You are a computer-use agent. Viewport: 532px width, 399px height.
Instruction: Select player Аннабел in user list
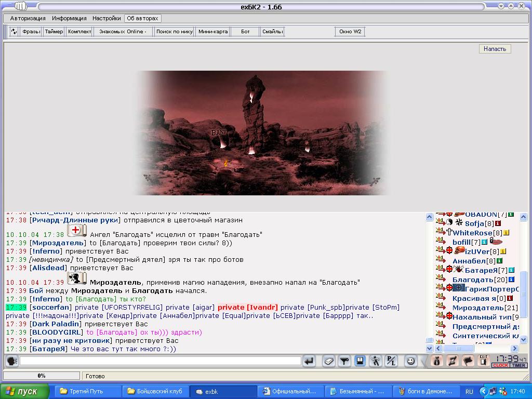(x=470, y=261)
